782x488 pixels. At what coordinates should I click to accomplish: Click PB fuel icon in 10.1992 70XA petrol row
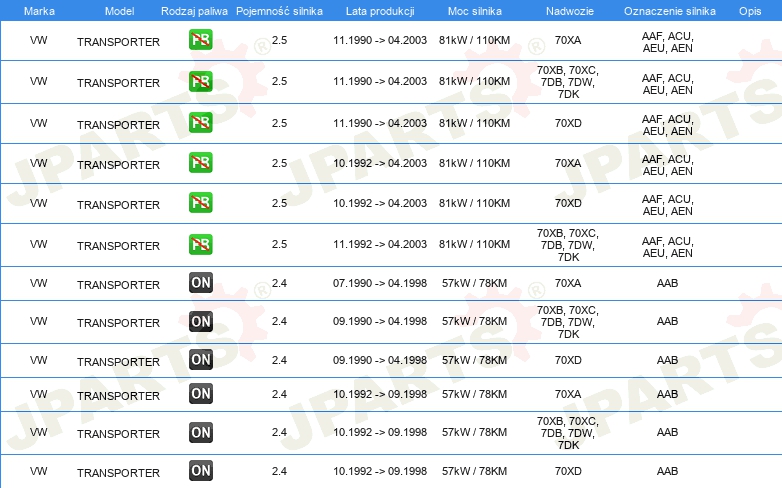click(200, 163)
